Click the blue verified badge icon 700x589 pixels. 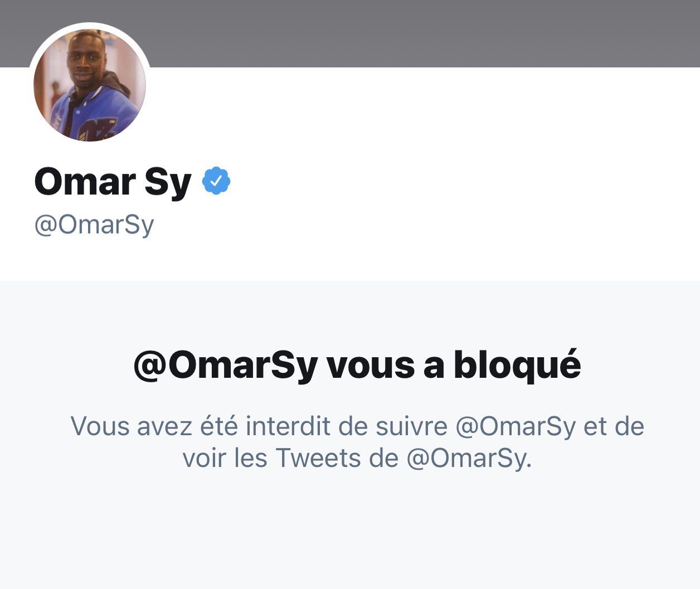[x=216, y=181]
